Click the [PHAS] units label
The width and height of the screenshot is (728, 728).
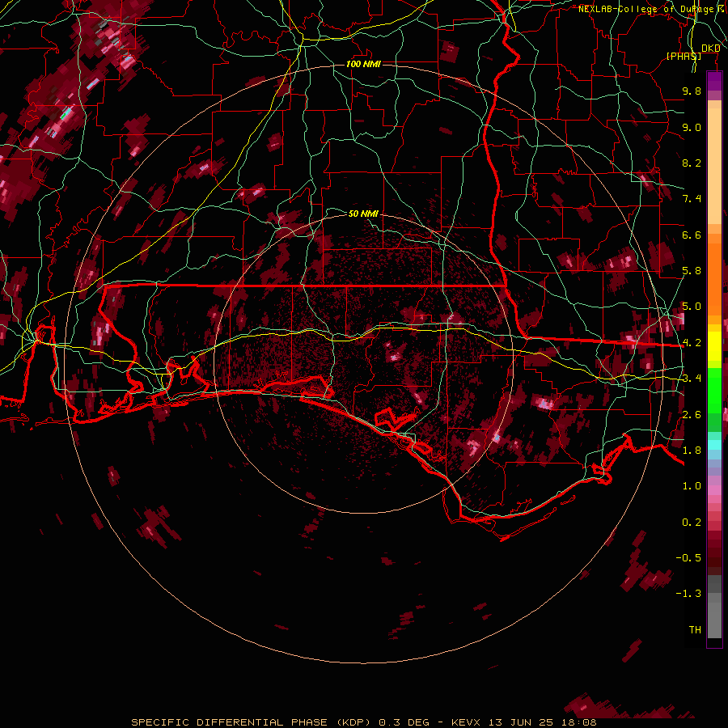(684, 56)
